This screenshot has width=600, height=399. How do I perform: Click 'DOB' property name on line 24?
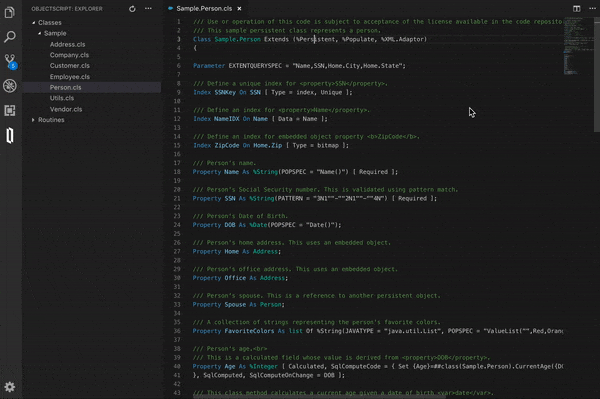230,225
